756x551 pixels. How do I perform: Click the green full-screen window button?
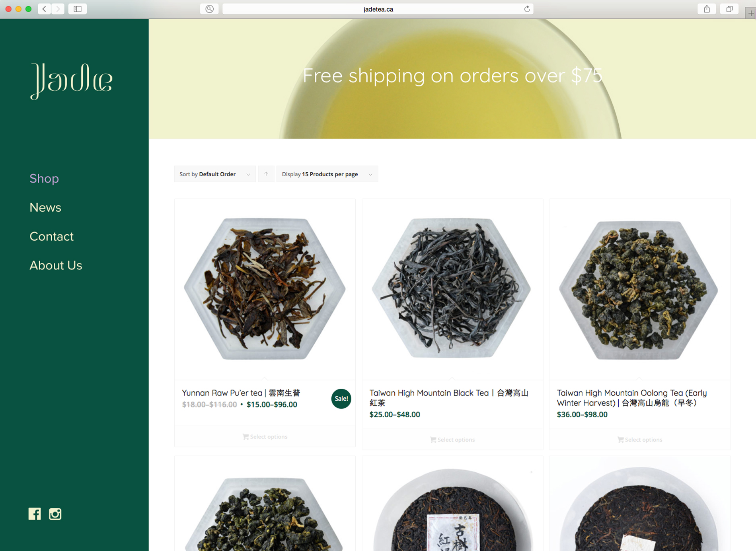coord(28,9)
